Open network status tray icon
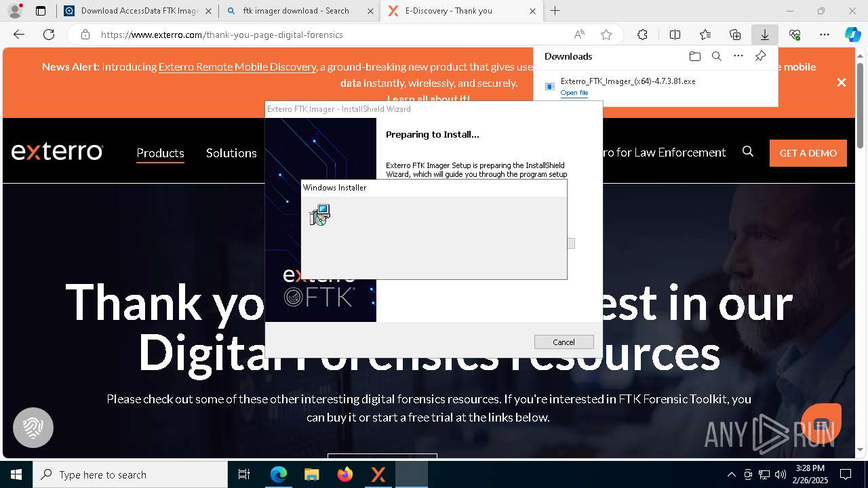 tap(764, 474)
